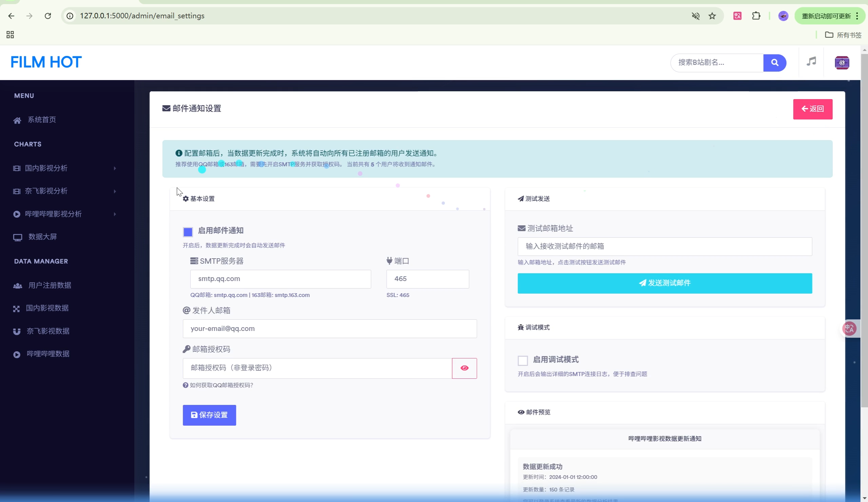The height and width of the screenshot is (502, 868).
Task: Click the browser extensions puzzle icon
Action: tap(756, 16)
